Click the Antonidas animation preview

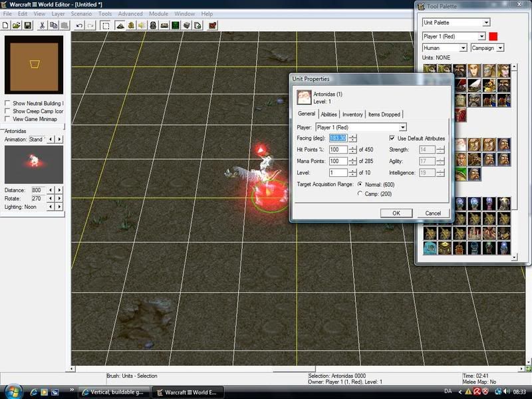(34, 164)
